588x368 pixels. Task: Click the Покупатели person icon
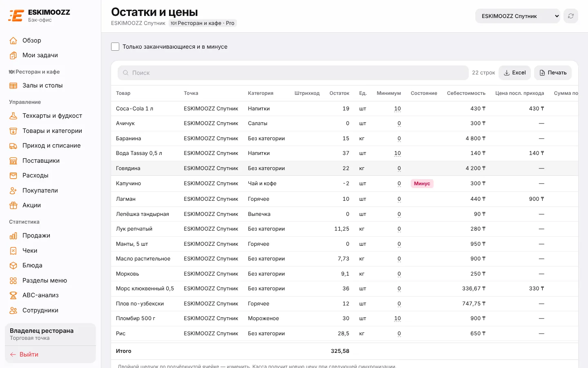coord(13,191)
